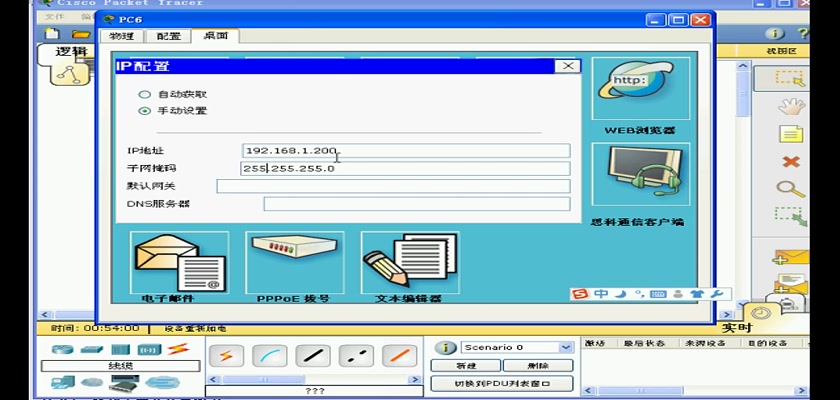Click the Delete (删除) scenario button
The height and width of the screenshot is (400, 840).
pos(537,365)
